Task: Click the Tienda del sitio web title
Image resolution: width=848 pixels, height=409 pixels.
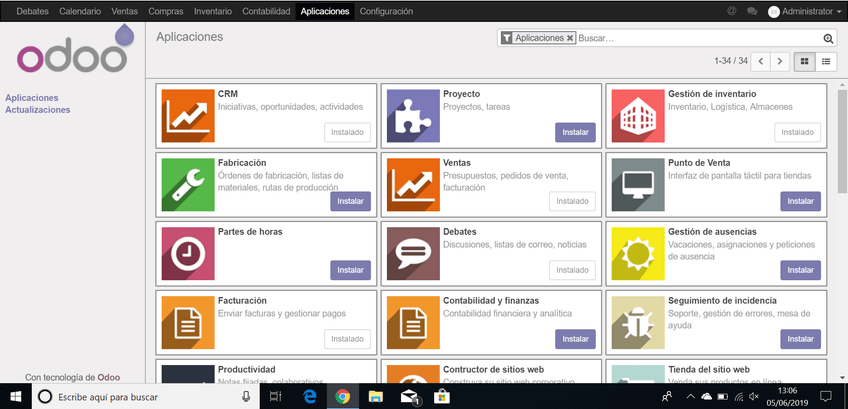Action: (x=709, y=370)
